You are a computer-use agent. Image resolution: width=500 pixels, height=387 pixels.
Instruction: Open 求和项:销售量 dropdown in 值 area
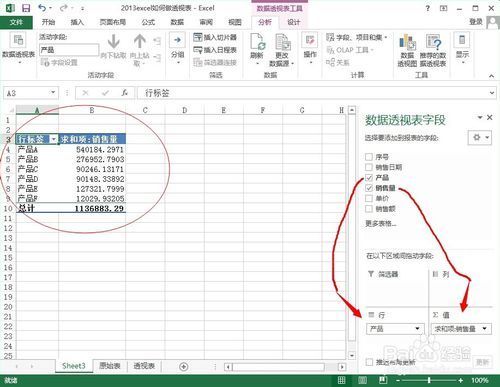tap(485, 329)
